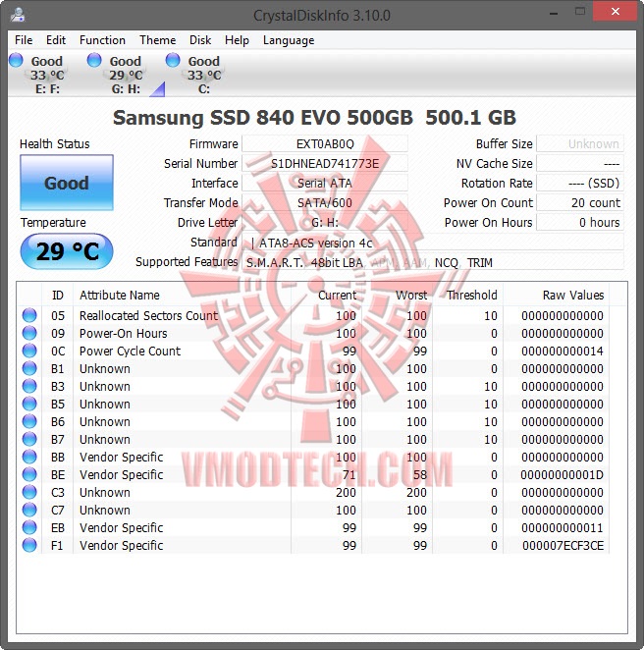
Task: Click status orb for attribute B1
Action: point(29,368)
